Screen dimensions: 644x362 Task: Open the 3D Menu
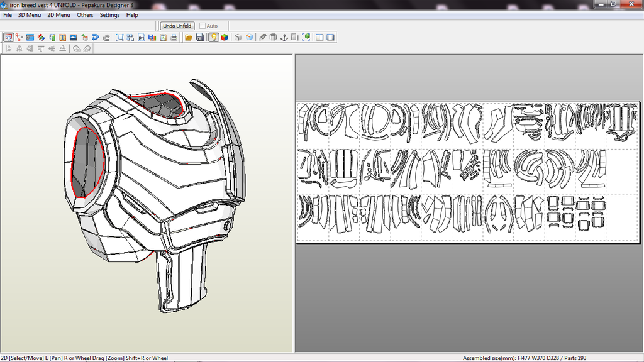click(29, 15)
